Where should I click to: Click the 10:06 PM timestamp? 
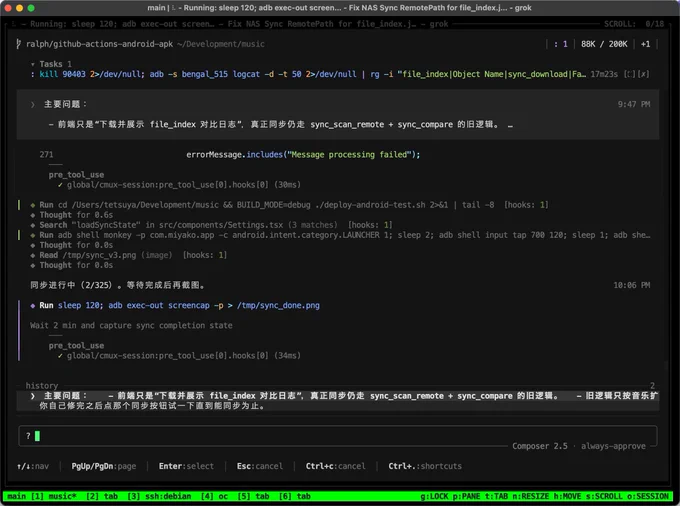(x=631, y=285)
